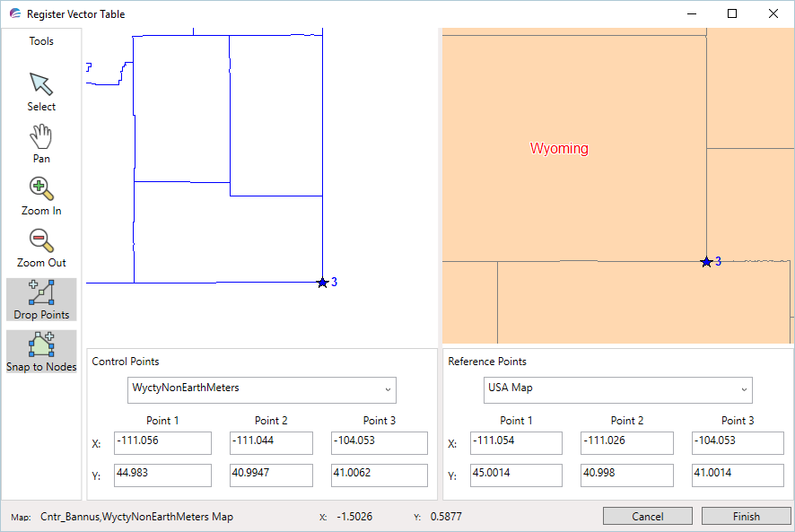This screenshot has width=795, height=532.
Task: Select the reference Point 3 X field showing -104.053
Action: (x=738, y=442)
